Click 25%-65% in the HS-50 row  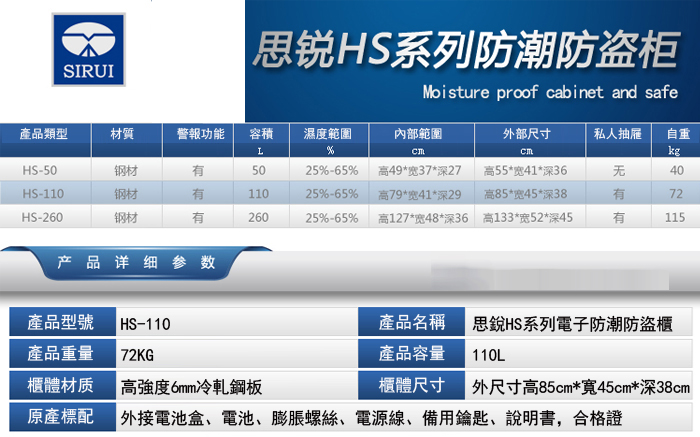(x=332, y=171)
